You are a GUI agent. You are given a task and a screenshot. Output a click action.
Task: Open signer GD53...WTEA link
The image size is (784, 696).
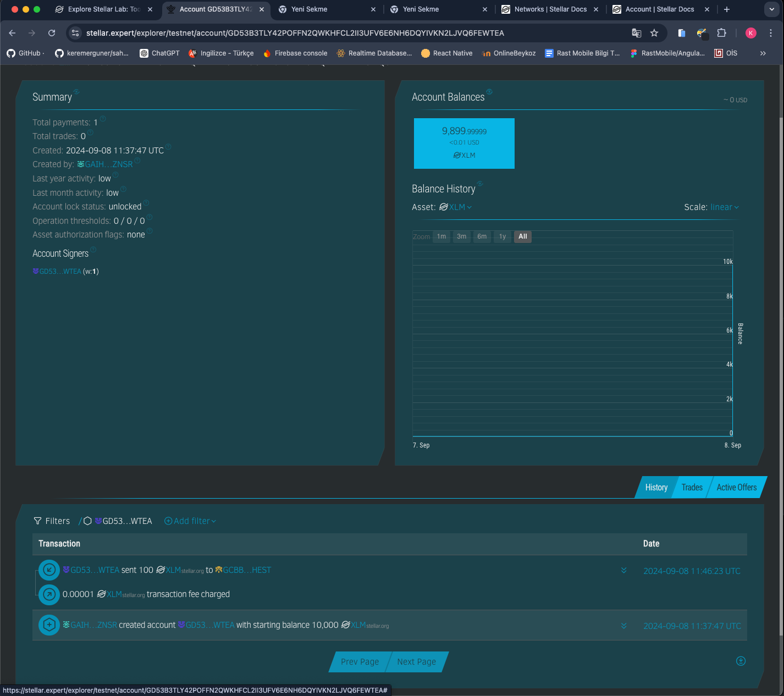(x=57, y=272)
